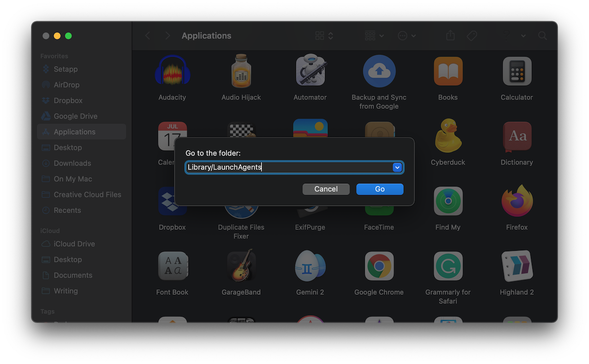Open Dropbox in the sidebar favorites
The image size is (589, 364).
point(81,101)
